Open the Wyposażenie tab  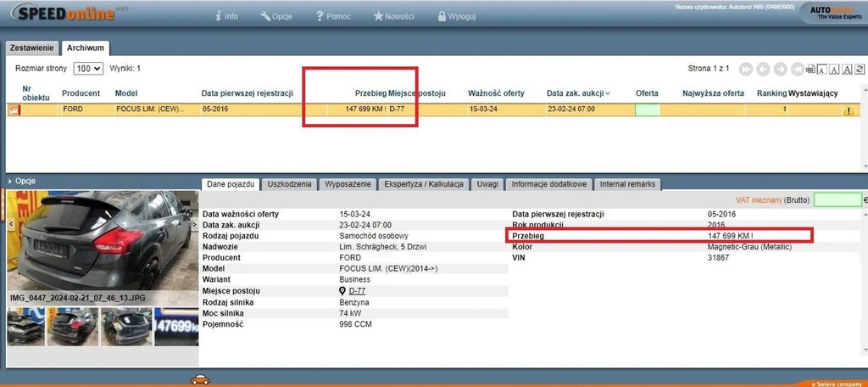point(348,184)
